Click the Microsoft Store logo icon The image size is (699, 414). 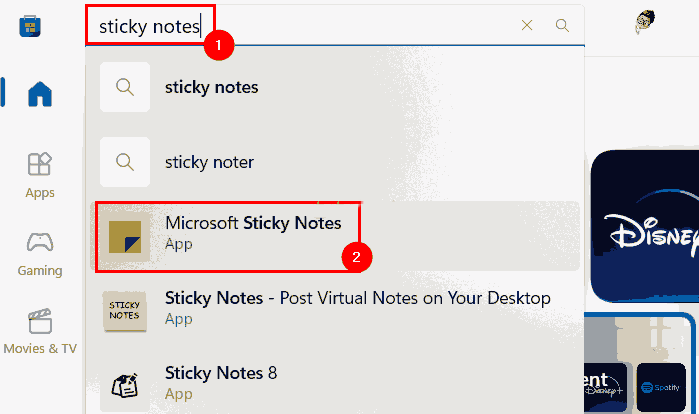pos(30,26)
